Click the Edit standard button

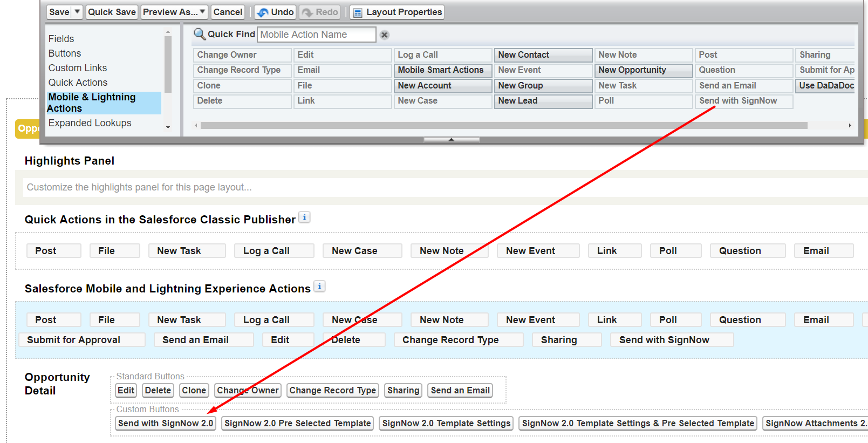[126, 391]
